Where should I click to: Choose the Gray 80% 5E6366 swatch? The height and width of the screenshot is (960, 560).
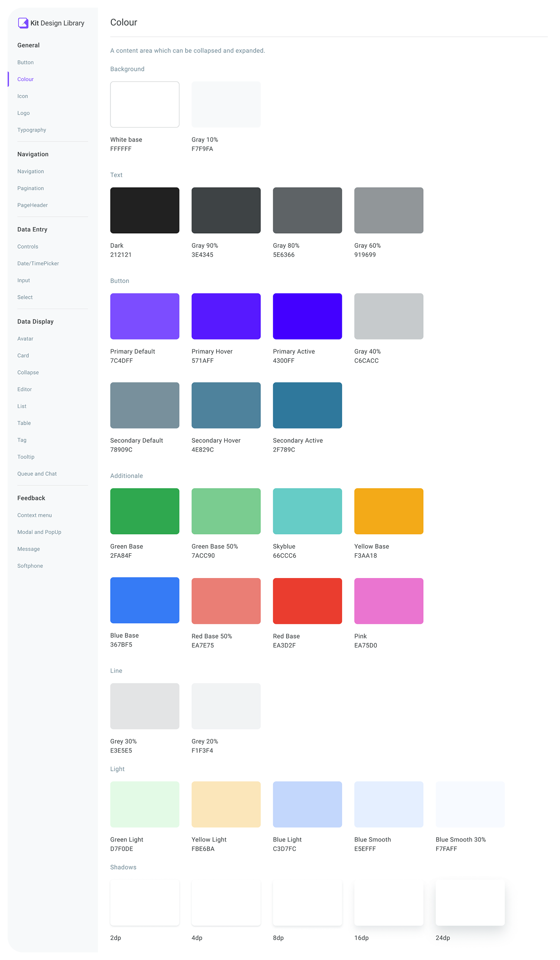coord(308,210)
